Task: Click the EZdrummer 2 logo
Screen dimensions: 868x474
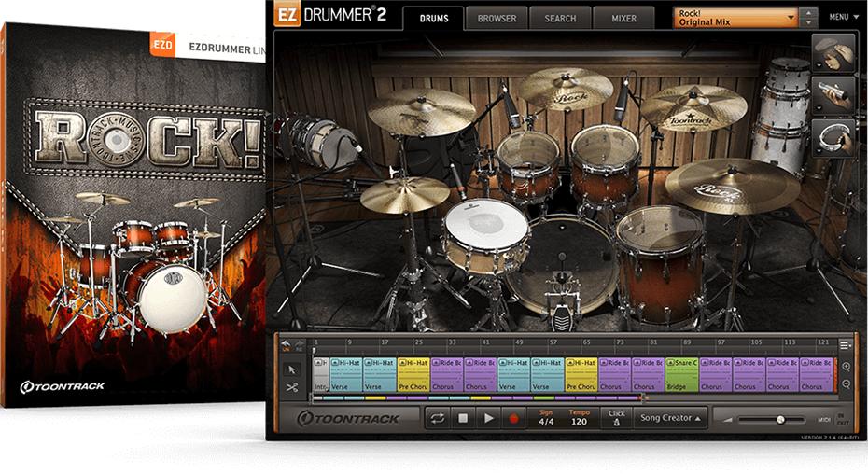Action: point(330,14)
